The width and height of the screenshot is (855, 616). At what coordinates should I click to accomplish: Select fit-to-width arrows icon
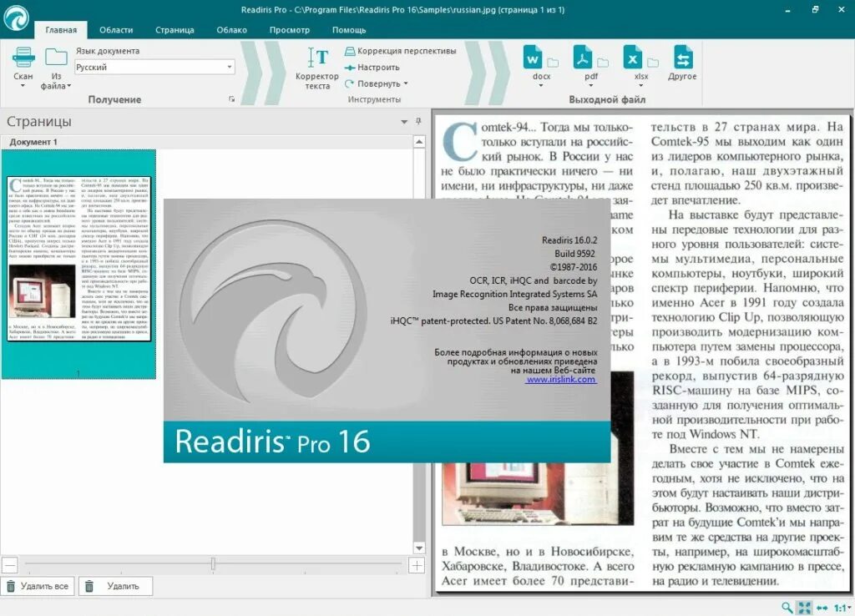pyautogui.click(x=822, y=608)
